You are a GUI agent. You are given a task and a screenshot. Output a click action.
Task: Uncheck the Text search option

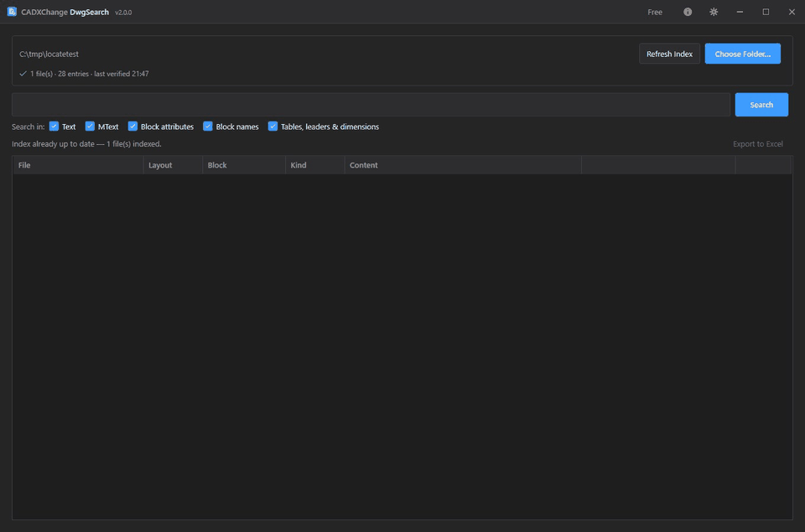coord(54,127)
